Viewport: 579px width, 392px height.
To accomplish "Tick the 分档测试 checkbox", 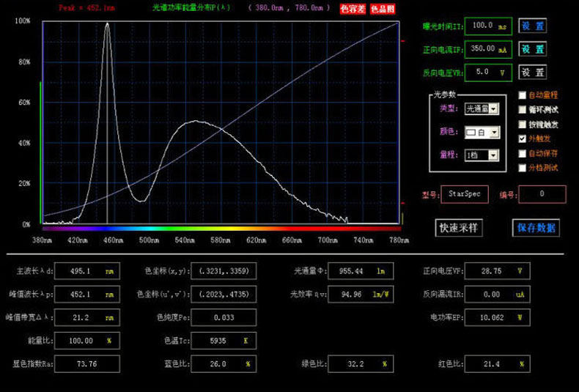I will pos(522,168).
